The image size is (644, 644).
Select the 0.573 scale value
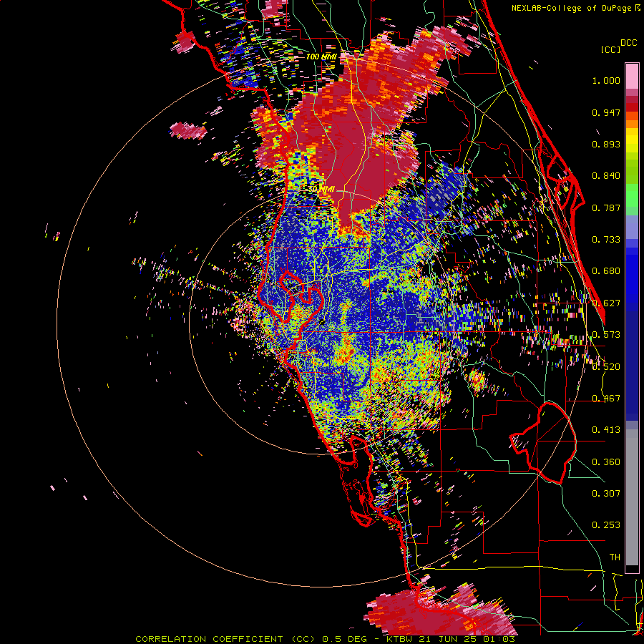(606, 335)
